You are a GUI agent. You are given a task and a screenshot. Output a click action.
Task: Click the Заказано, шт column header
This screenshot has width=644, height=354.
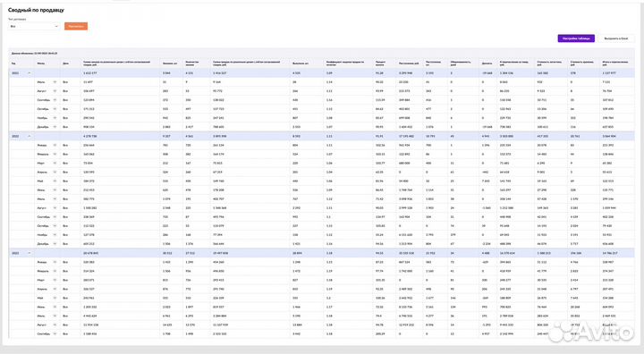click(x=170, y=63)
